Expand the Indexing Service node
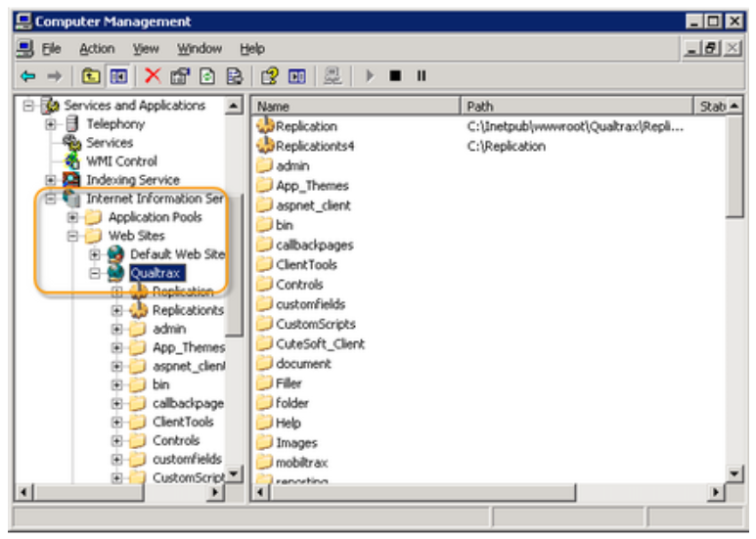This screenshot has height=539, width=756. point(51,180)
